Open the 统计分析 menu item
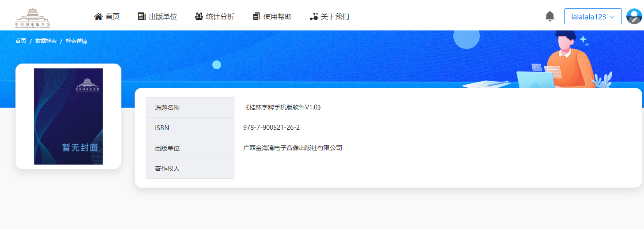This screenshot has width=644, height=229. coord(220,17)
